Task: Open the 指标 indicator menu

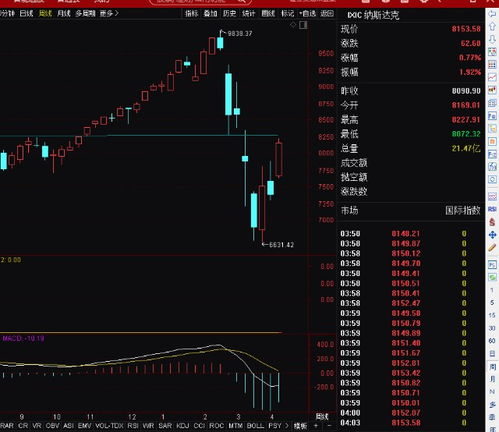Action: [x=192, y=13]
